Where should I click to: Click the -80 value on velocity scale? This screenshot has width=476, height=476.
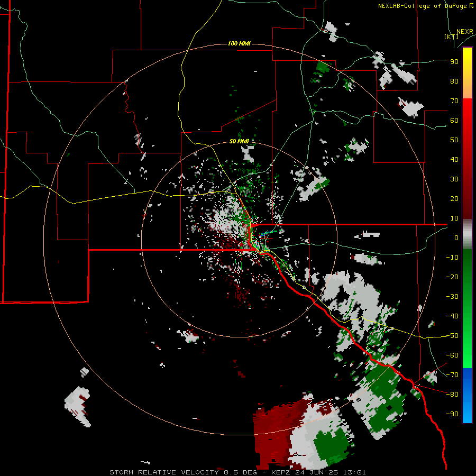pyautogui.click(x=452, y=395)
